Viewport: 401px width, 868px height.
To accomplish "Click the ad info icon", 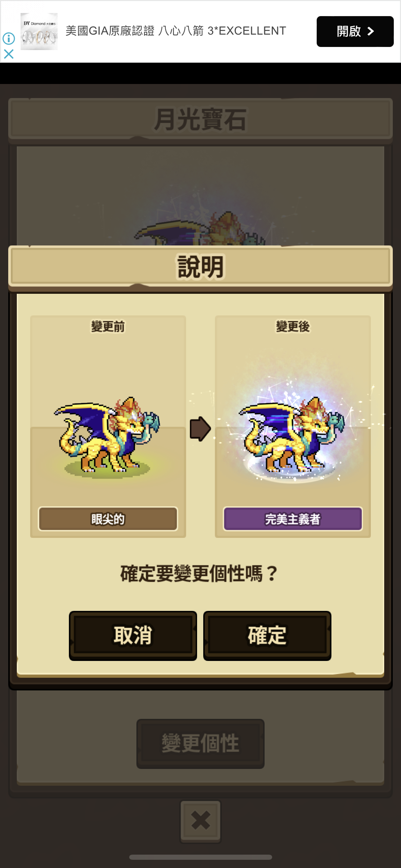I will [x=9, y=38].
